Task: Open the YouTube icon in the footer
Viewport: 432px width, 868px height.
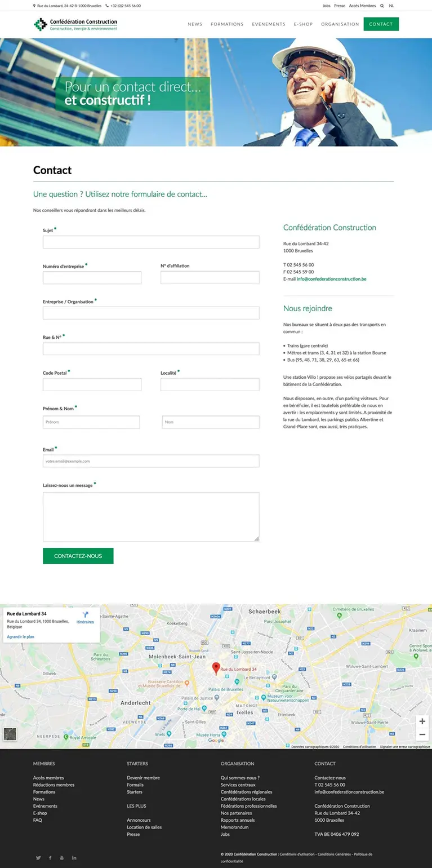Action: (62, 858)
